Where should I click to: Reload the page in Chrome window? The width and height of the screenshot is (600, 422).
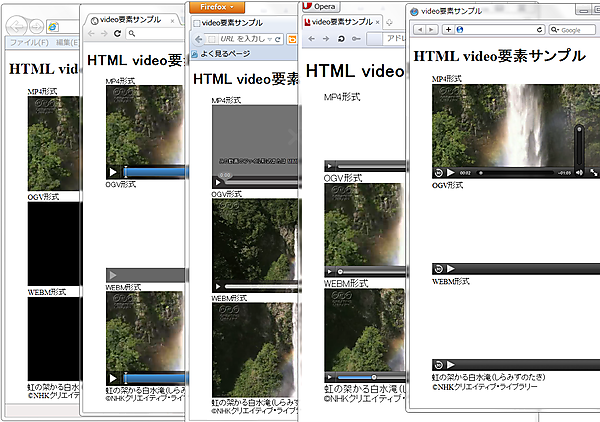point(117,34)
